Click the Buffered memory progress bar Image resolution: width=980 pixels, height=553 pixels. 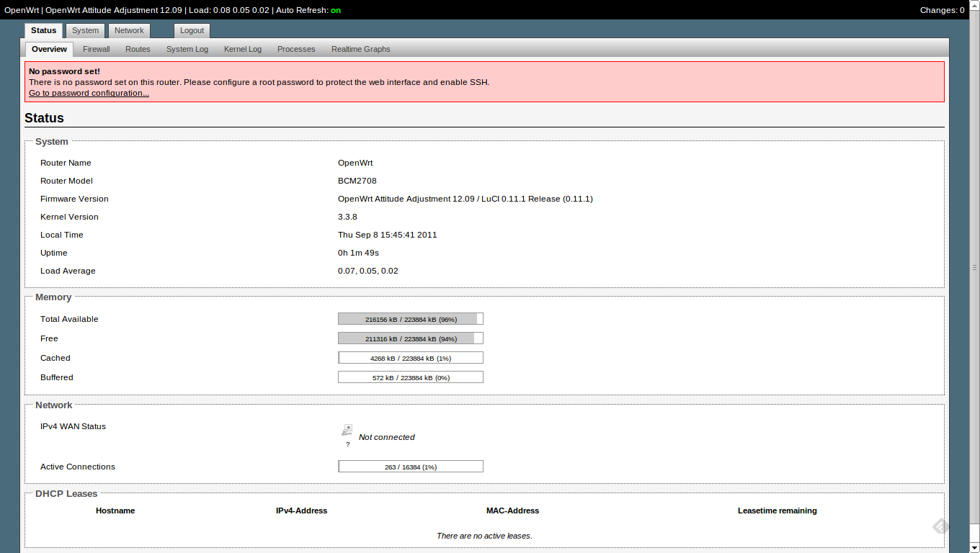coord(411,377)
